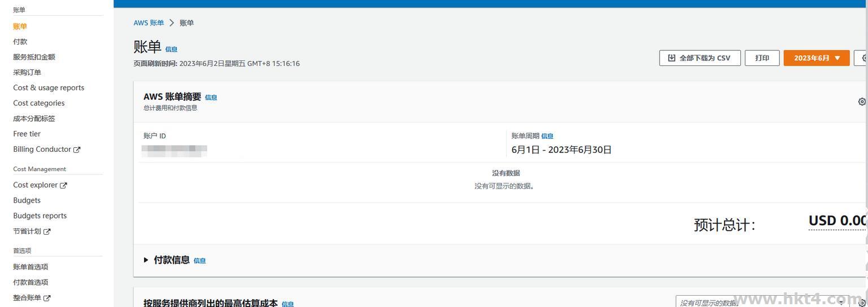
Task: Open AWS 账单摘要 panel settings gear
Action: tap(862, 102)
